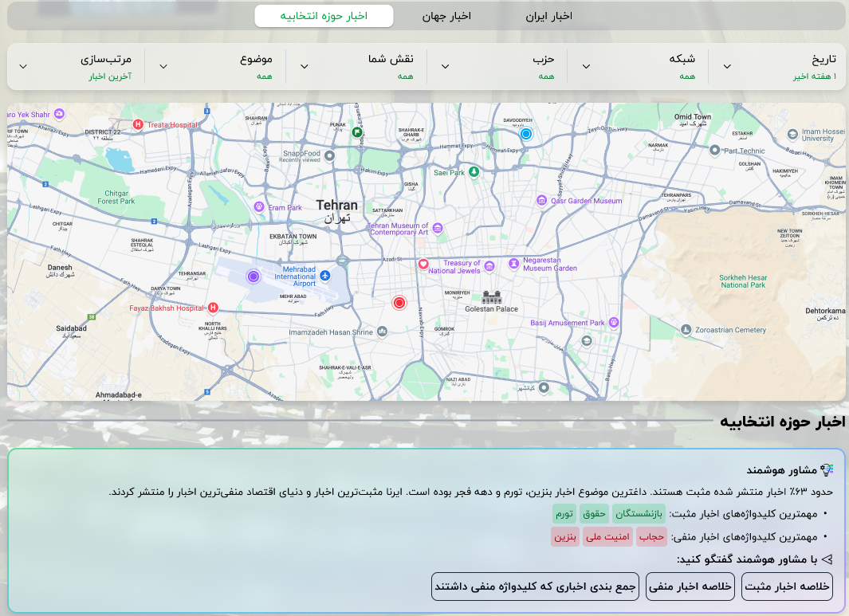Select the Golestan Palace map icon
The height and width of the screenshot is (616, 849).
click(x=492, y=297)
